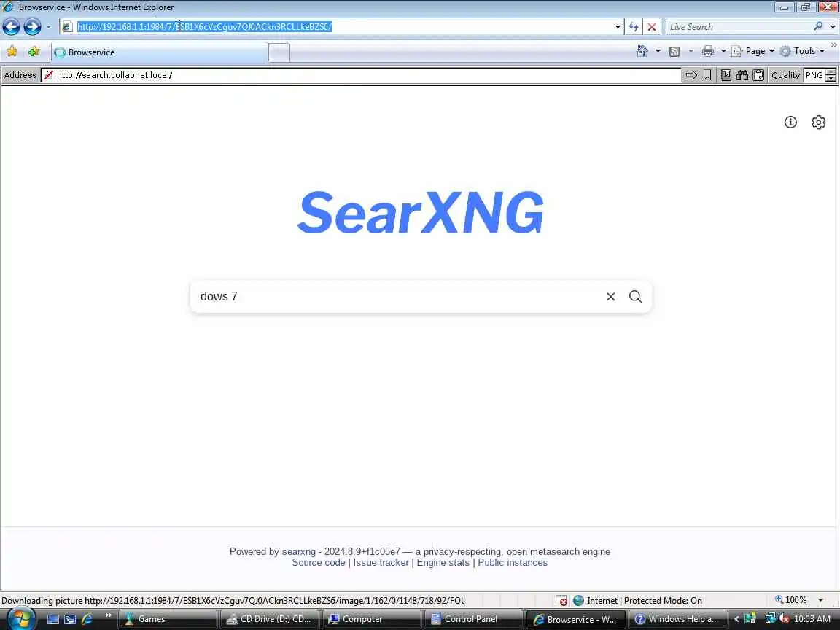Open SearXNG about info icon
This screenshot has height=630, width=840.
790,122
